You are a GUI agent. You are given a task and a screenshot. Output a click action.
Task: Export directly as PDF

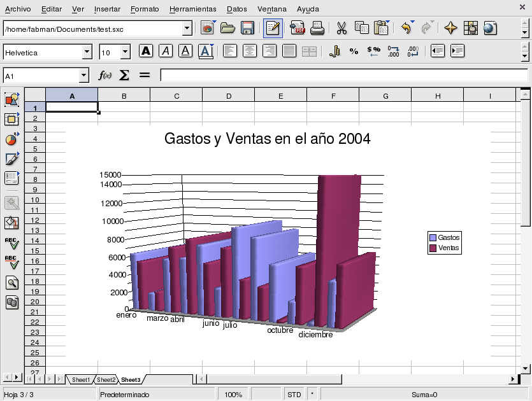(x=297, y=28)
